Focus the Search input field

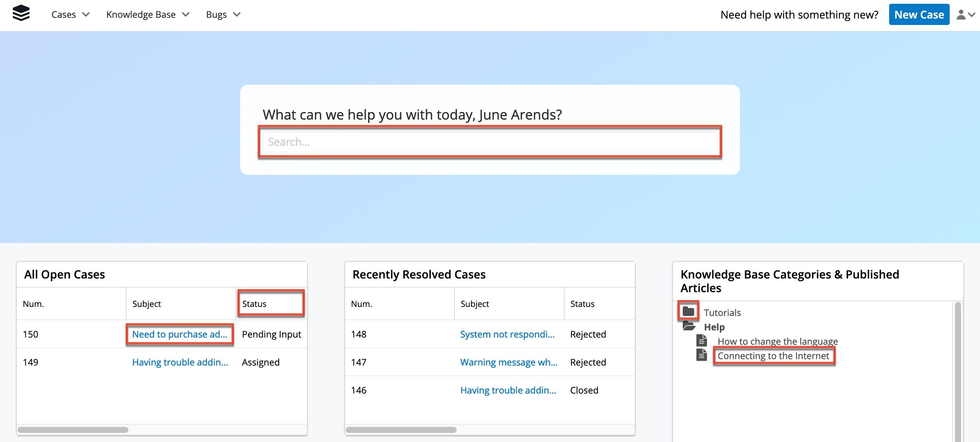tap(490, 142)
